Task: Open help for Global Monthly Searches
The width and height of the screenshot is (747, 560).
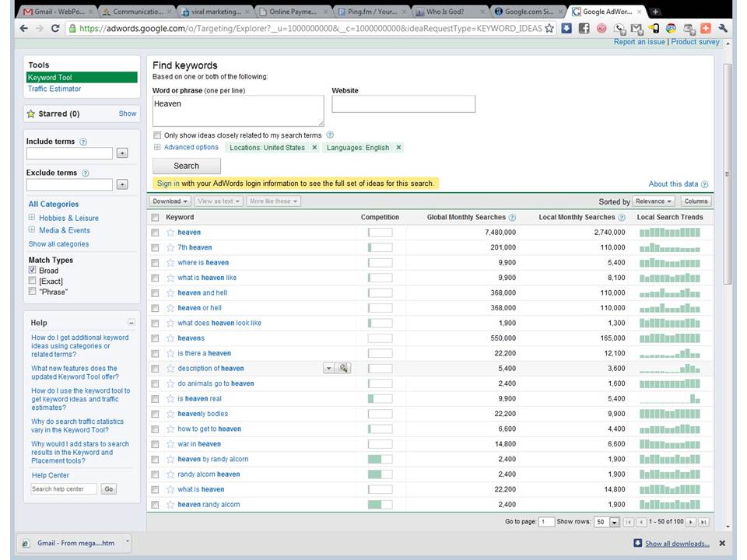Action: coord(512,218)
